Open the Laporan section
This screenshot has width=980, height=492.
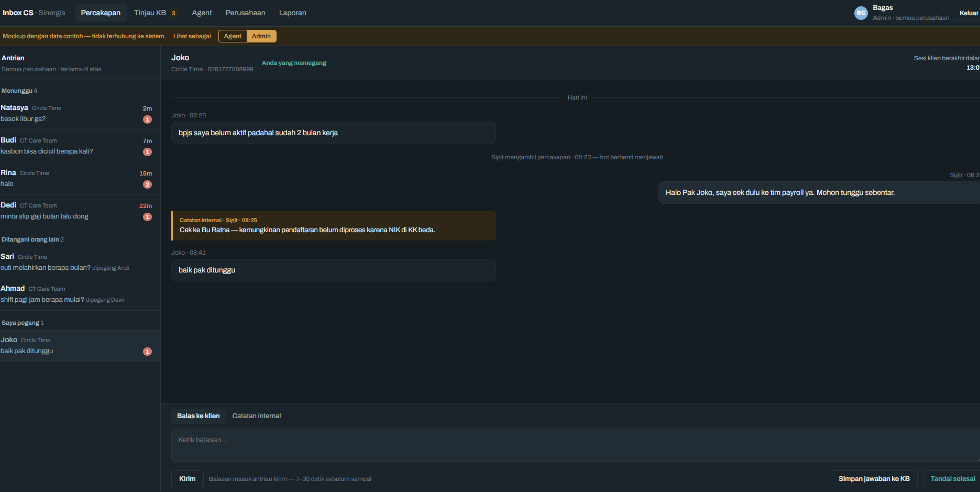click(292, 13)
